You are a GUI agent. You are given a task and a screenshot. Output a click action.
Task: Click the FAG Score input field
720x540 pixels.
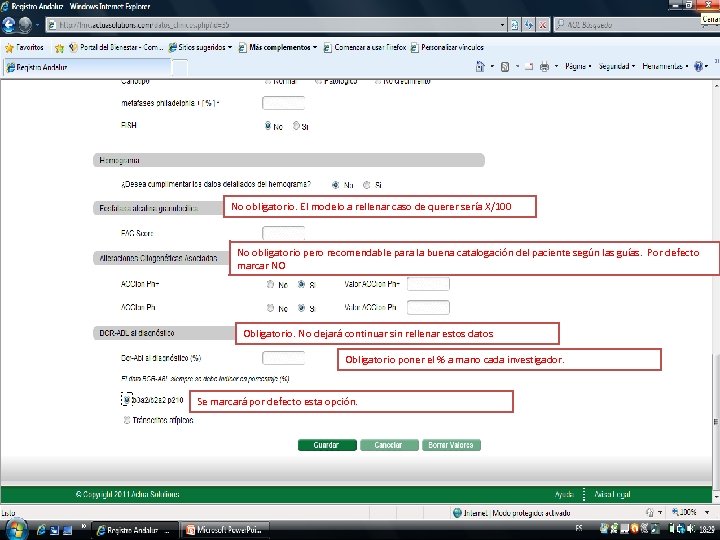[x=283, y=233]
